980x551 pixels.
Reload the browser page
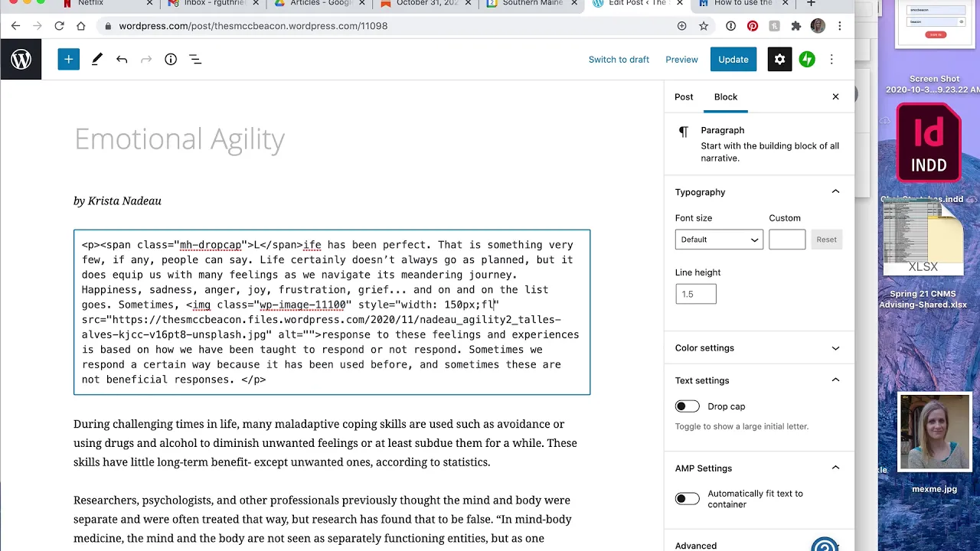(x=59, y=25)
